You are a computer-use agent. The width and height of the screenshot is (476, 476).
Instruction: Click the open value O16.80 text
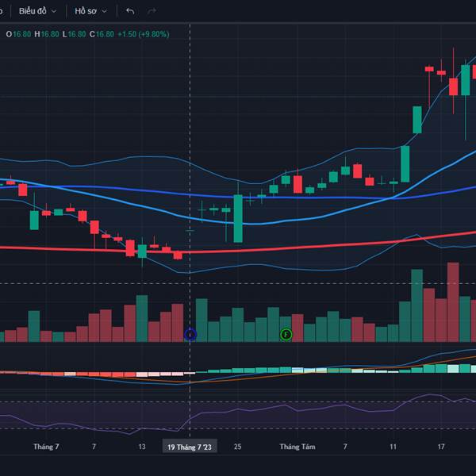pyautogui.click(x=18, y=34)
